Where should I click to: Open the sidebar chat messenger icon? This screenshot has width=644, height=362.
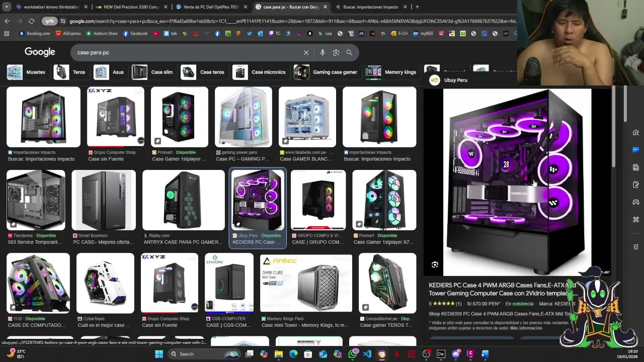[x=636, y=150]
